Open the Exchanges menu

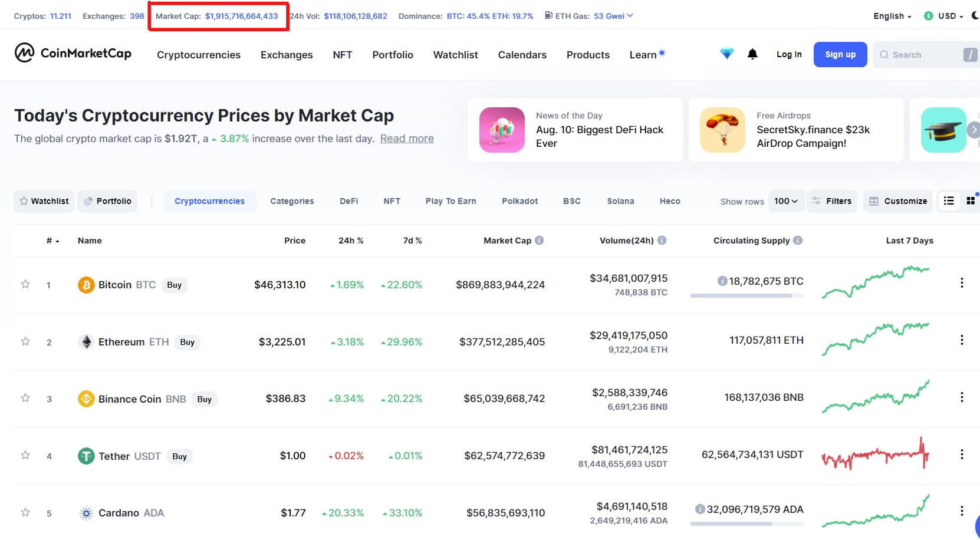click(287, 55)
